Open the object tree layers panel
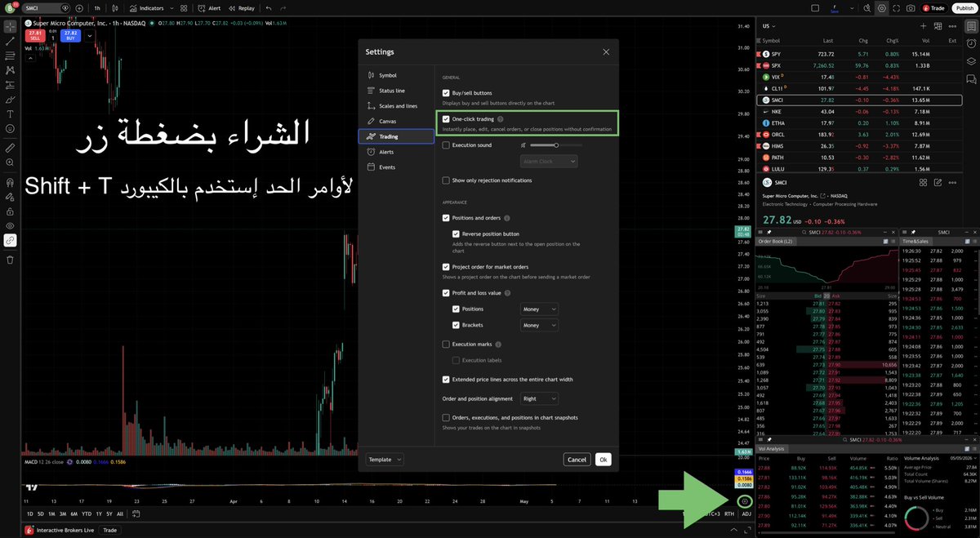 [970, 60]
